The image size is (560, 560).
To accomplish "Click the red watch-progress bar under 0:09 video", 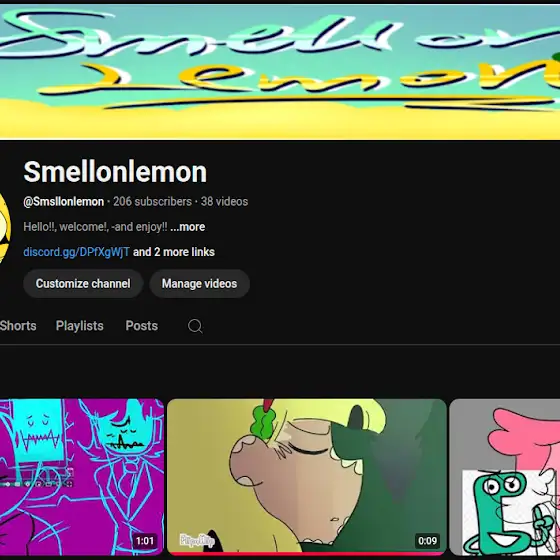I will click(307, 554).
